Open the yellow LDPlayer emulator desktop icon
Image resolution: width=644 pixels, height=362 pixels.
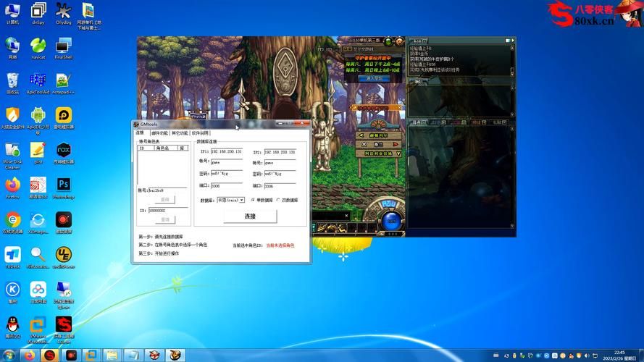coord(63,118)
